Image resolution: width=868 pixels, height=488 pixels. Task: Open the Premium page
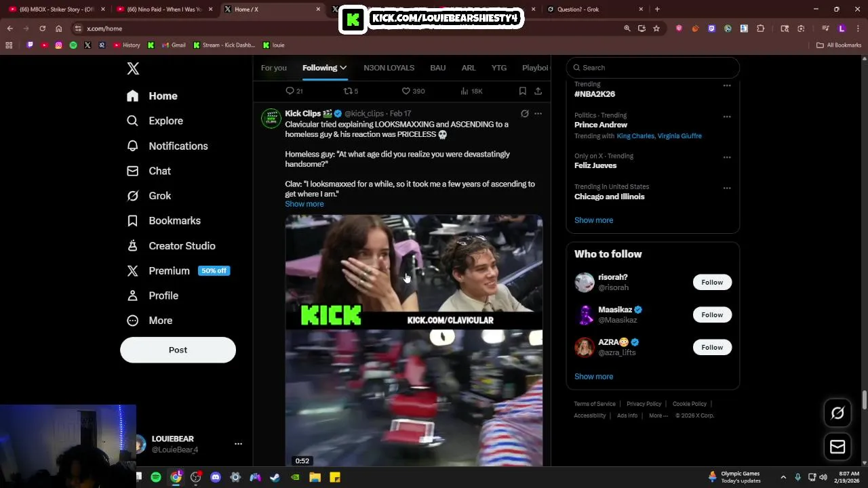click(x=178, y=270)
